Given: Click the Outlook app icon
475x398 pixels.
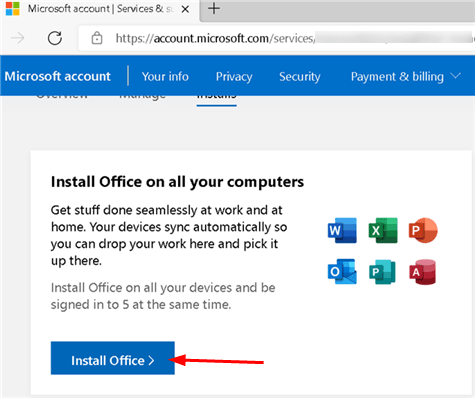Looking at the screenshot, I should 342,272.
